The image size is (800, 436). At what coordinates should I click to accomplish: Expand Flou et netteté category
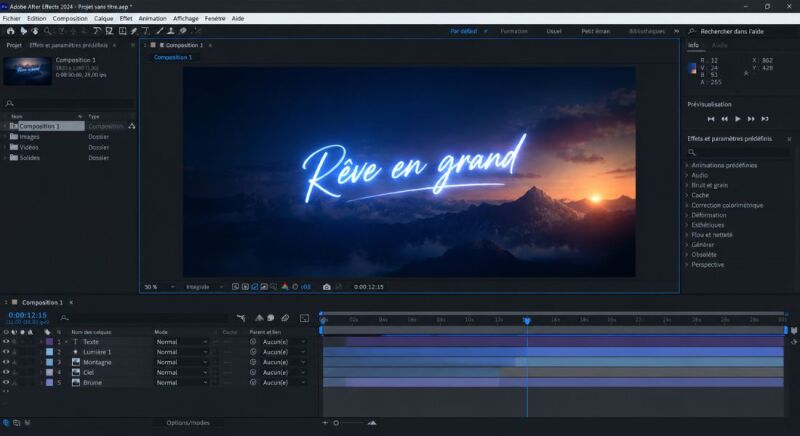tap(687, 235)
